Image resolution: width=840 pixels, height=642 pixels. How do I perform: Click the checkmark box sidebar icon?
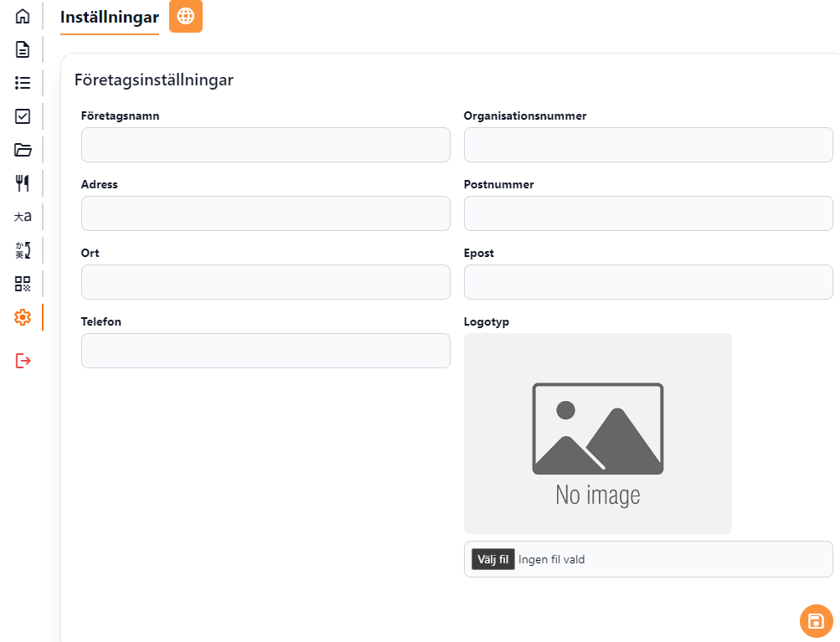click(23, 116)
